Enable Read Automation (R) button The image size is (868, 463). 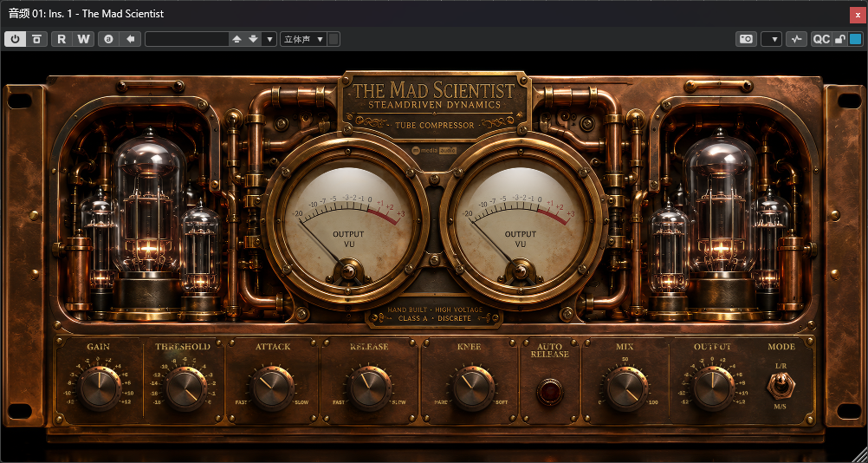[62, 39]
